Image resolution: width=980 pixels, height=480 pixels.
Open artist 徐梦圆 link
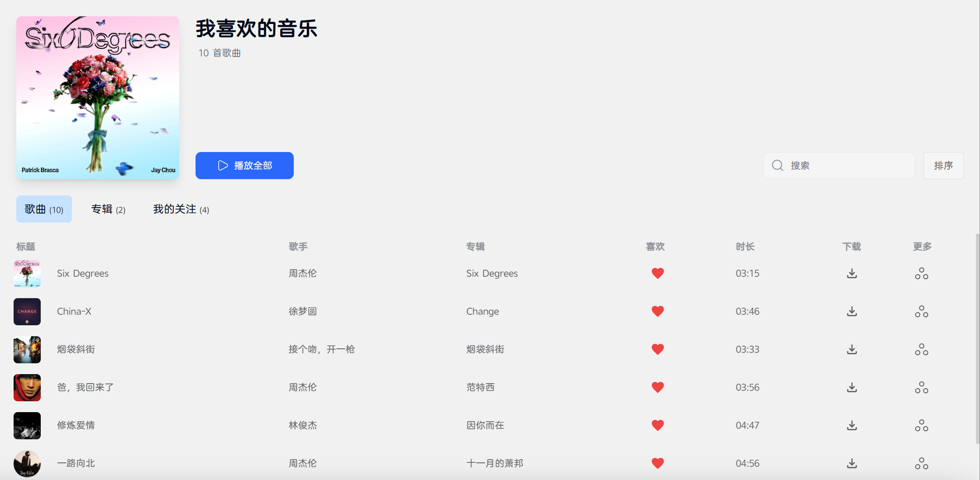click(x=302, y=311)
